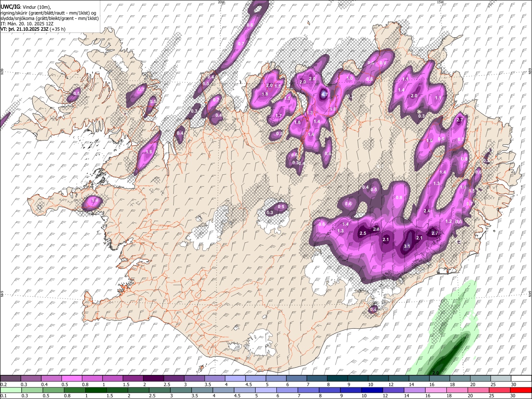
Task: Click the 0.4 value near the south coast
Action: coord(373,309)
